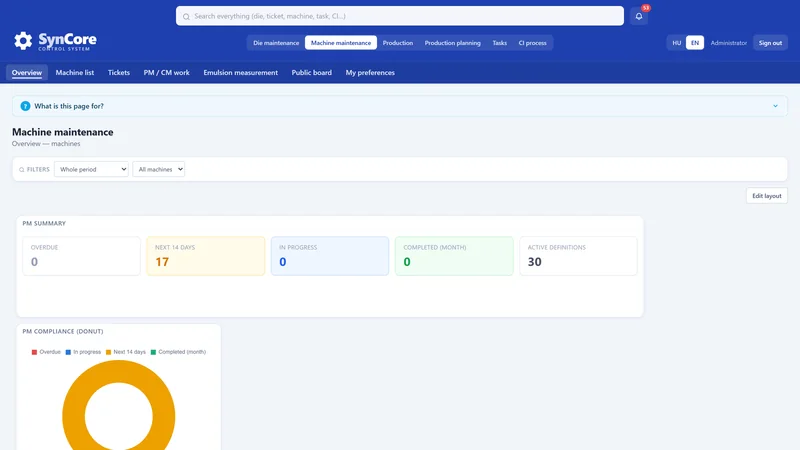Click the red notification count badge
This screenshot has width=800, height=450.
[645, 8]
